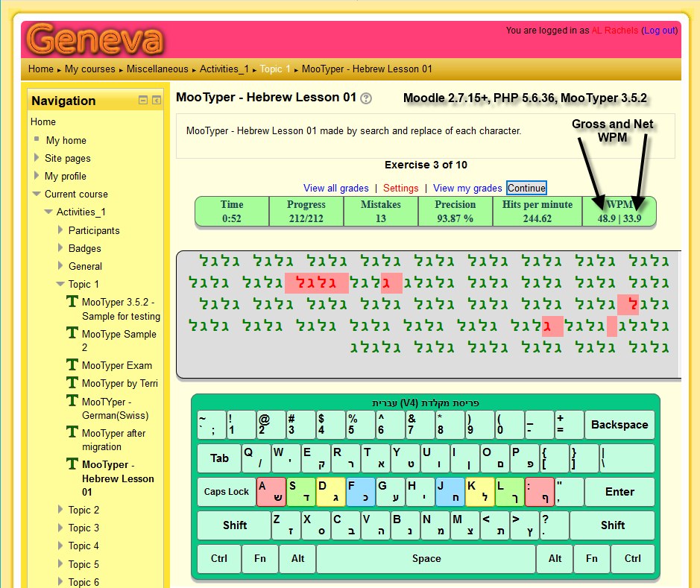700x588 pixels.
Task: Click the yellow K key on the keyboard
Action: (480, 492)
